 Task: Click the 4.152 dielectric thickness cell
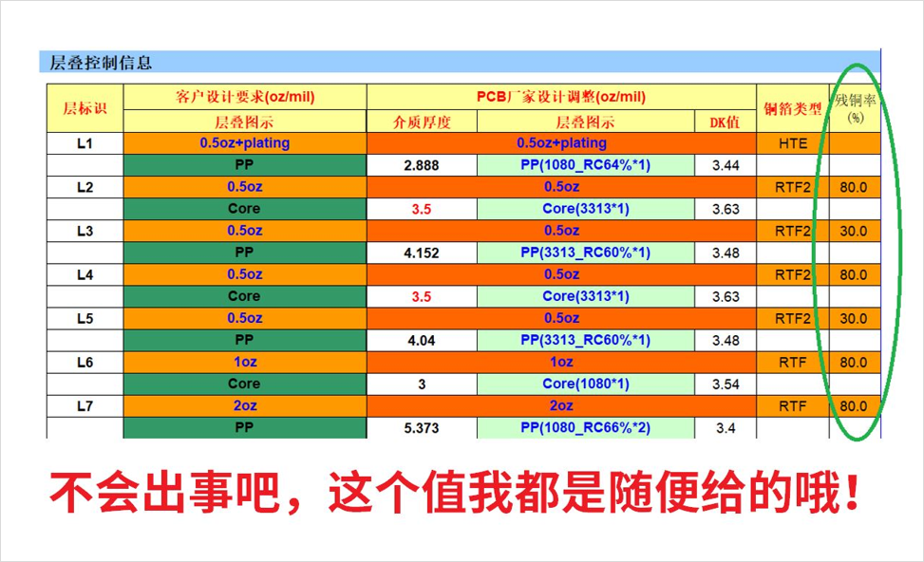(x=422, y=253)
